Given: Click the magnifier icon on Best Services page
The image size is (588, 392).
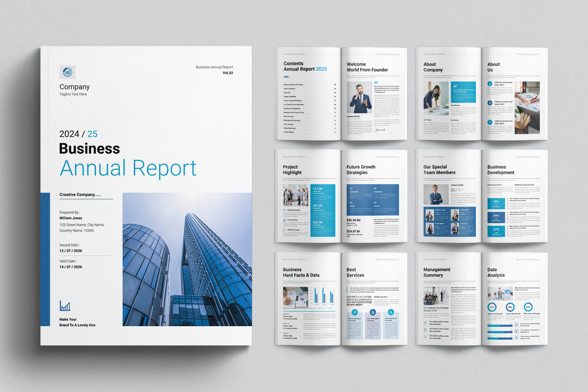Looking at the screenshot, I should [x=354, y=312].
